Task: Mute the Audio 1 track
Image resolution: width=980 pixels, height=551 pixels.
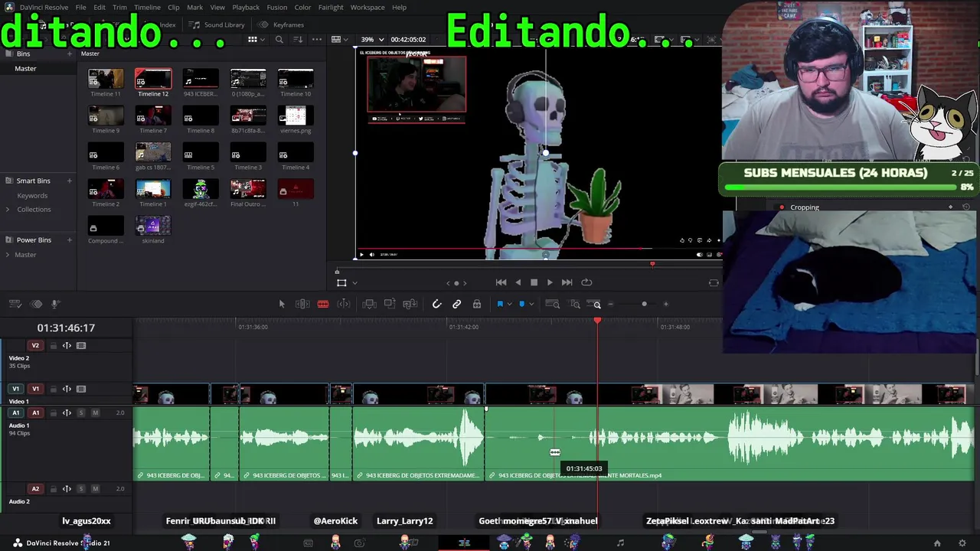Action: click(95, 413)
